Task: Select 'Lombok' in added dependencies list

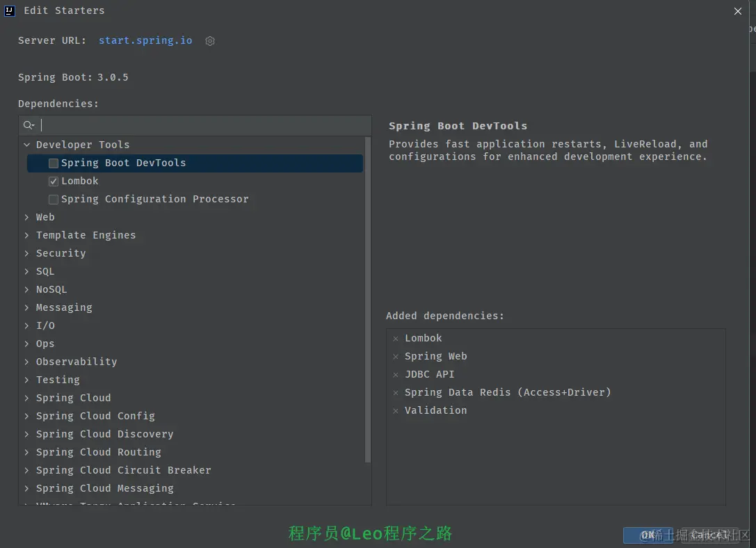Action: pyautogui.click(x=423, y=339)
